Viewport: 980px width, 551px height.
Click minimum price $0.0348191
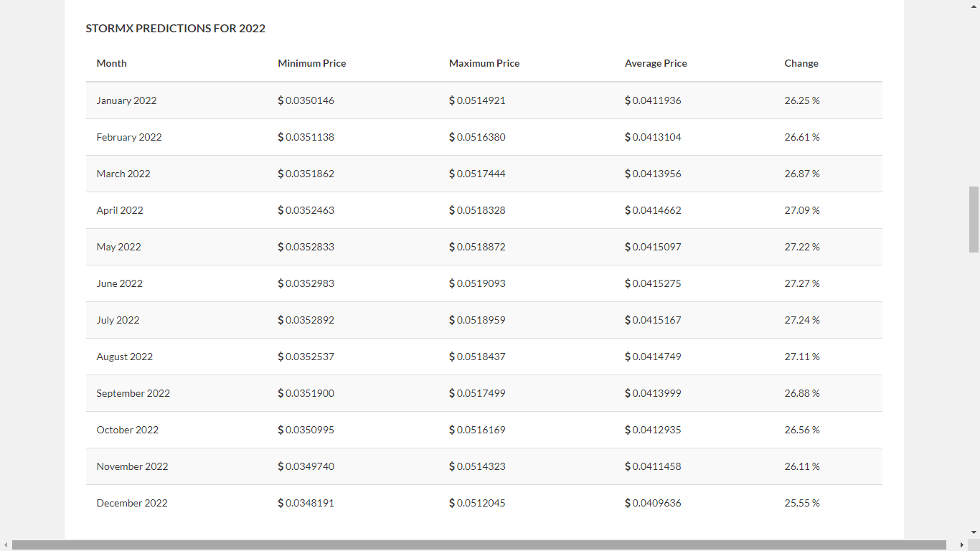[306, 503]
